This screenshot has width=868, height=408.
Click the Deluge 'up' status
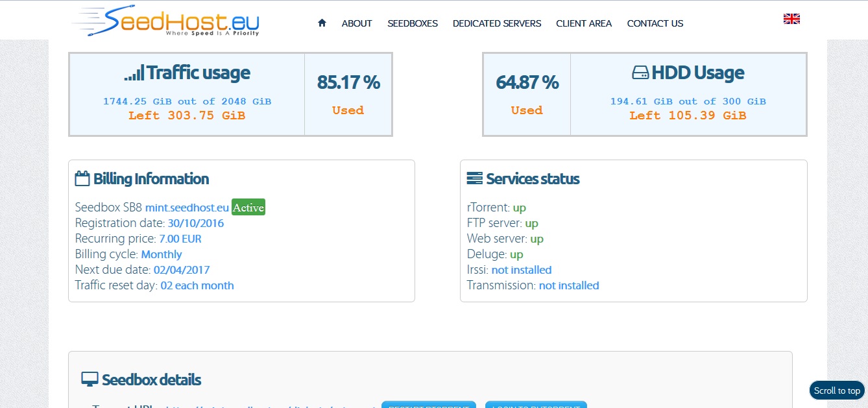tap(516, 255)
